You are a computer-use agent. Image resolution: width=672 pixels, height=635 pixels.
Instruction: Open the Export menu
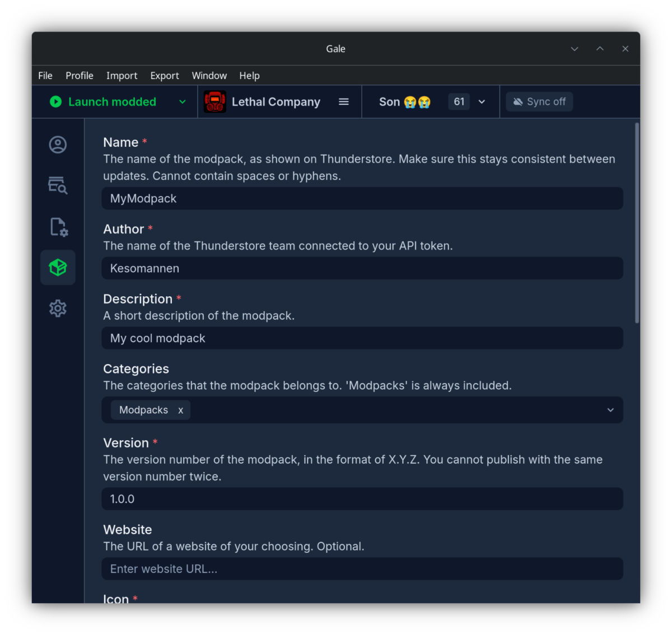click(x=165, y=76)
